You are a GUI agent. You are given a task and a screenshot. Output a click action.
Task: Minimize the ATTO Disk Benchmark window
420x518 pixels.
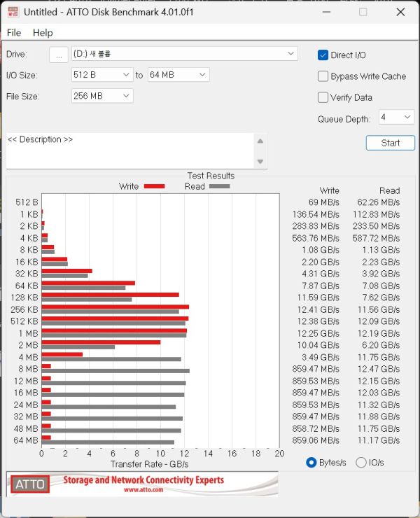click(326, 12)
